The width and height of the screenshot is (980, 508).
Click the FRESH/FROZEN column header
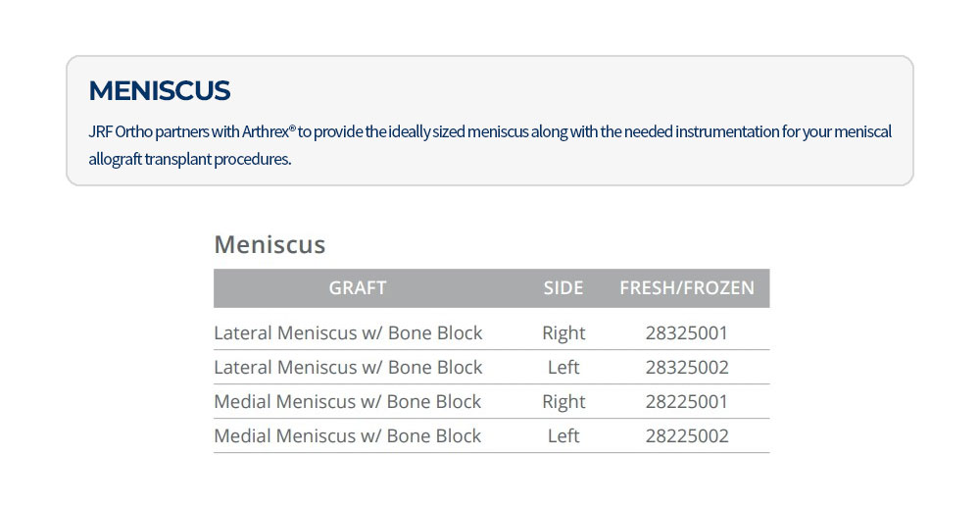pos(687,288)
